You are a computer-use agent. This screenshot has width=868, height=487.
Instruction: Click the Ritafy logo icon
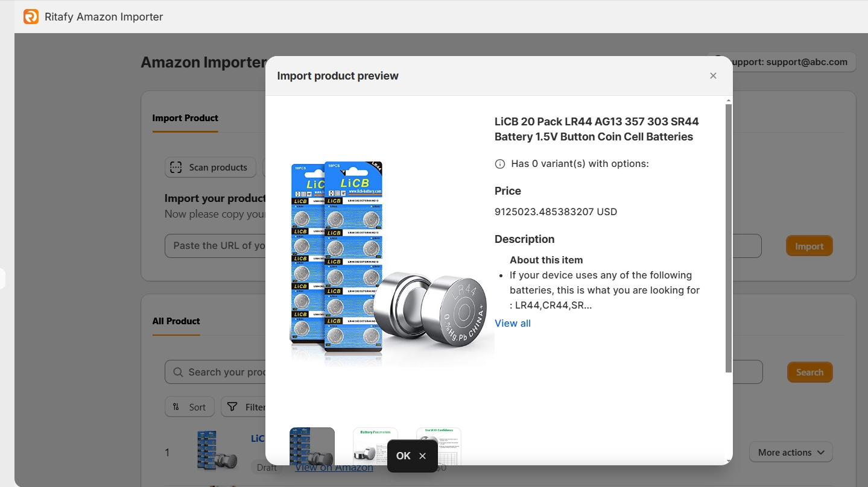31,17
